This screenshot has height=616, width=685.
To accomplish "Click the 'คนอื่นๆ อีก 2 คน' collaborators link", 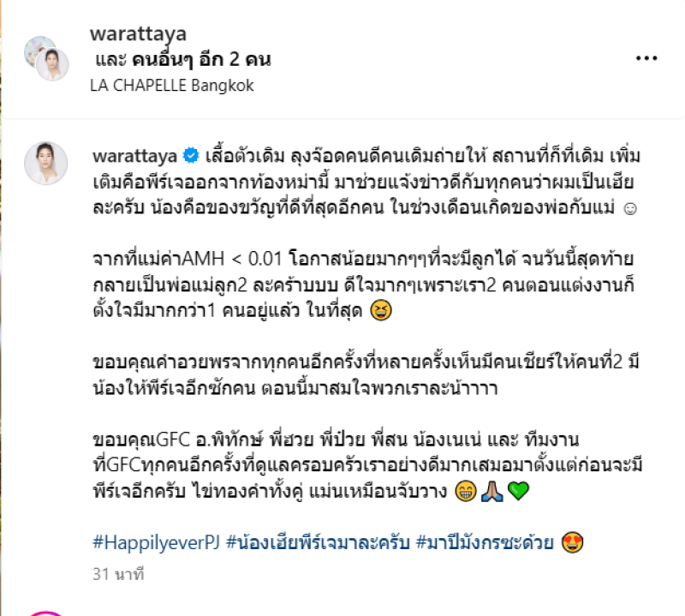I will (201, 59).
